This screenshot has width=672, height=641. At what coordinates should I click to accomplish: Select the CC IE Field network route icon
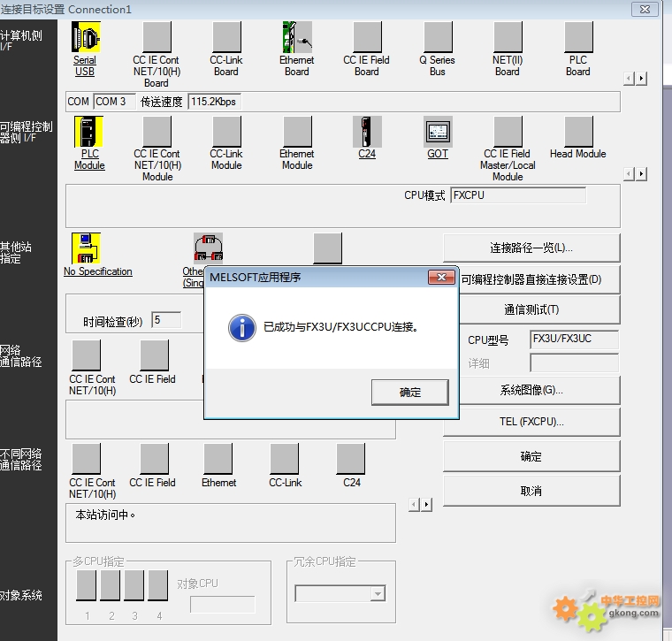pos(154,355)
